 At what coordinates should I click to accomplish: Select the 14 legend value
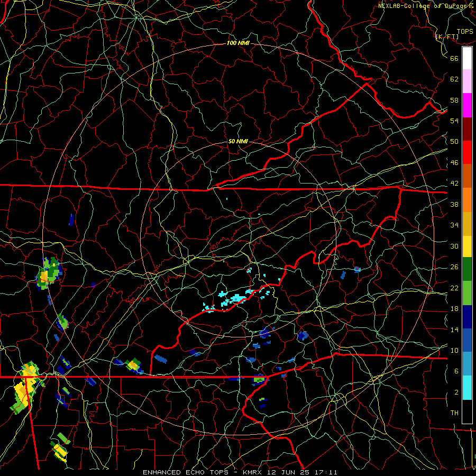pos(454,329)
